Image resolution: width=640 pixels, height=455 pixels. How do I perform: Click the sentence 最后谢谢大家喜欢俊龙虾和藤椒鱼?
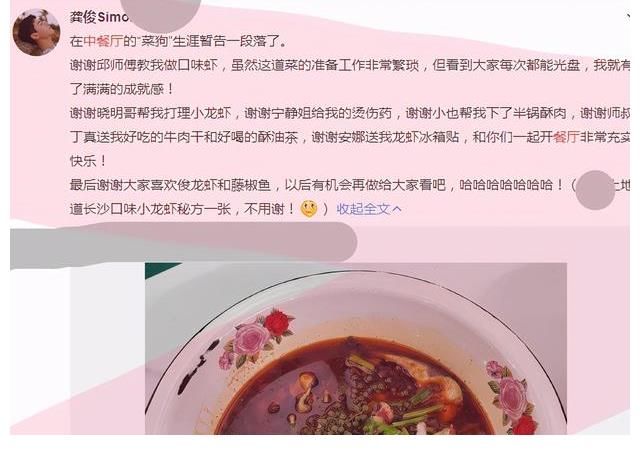(x=170, y=185)
